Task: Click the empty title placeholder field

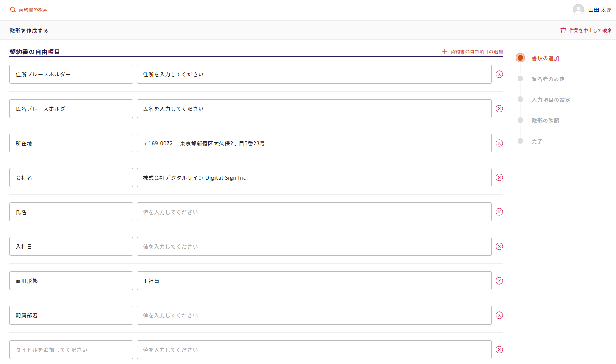Action: coord(71,350)
